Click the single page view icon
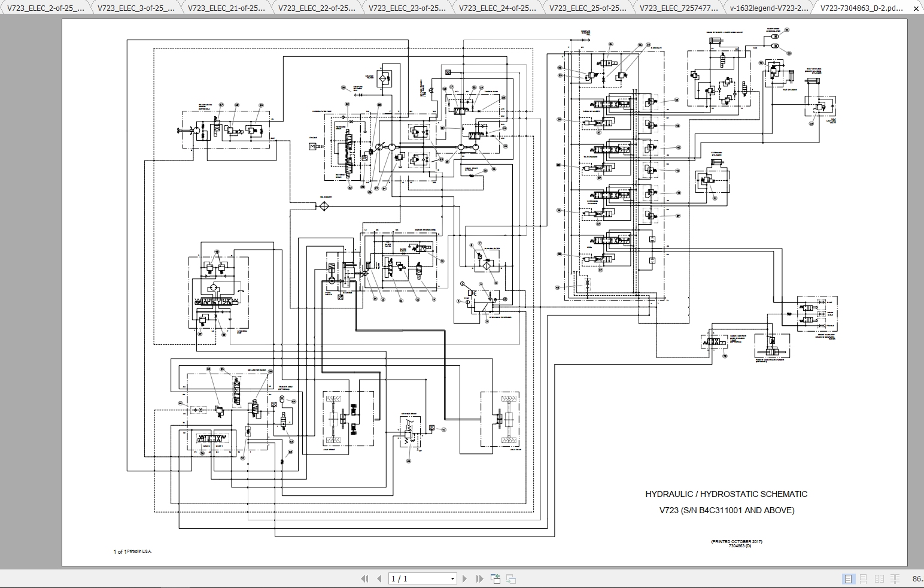Image resolution: width=924 pixels, height=588 pixels. click(x=849, y=578)
